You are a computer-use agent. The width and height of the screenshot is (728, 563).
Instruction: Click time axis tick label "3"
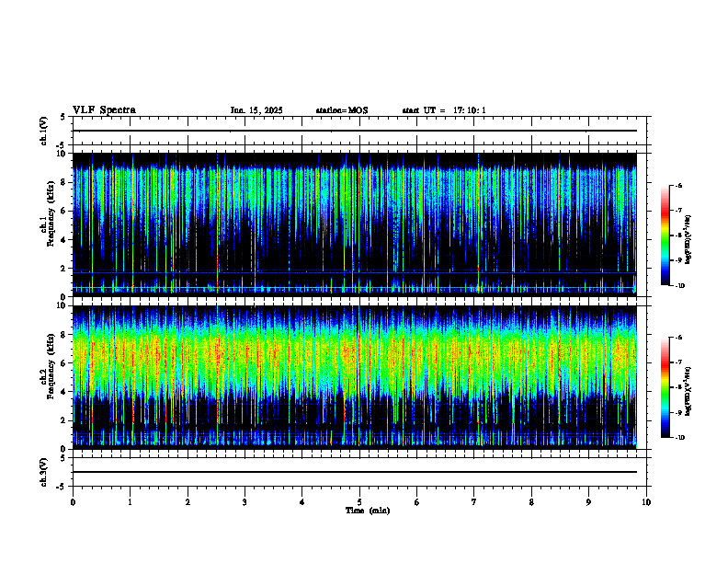(x=245, y=502)
